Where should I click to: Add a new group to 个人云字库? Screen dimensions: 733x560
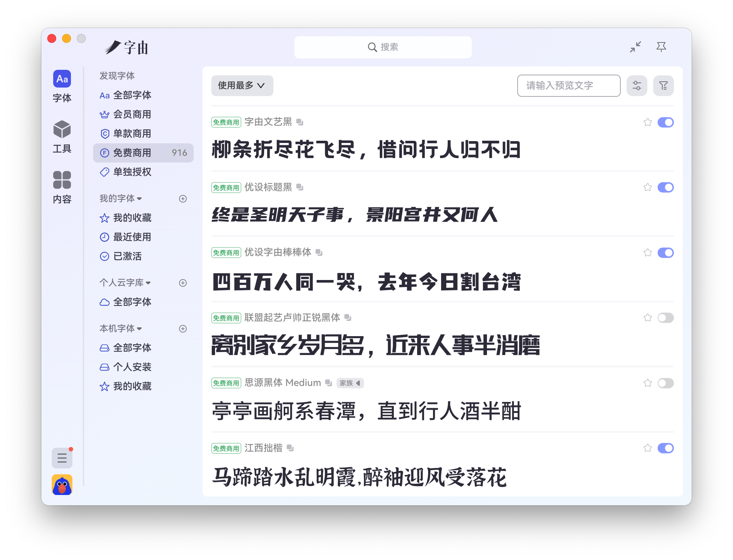point(183,283)
